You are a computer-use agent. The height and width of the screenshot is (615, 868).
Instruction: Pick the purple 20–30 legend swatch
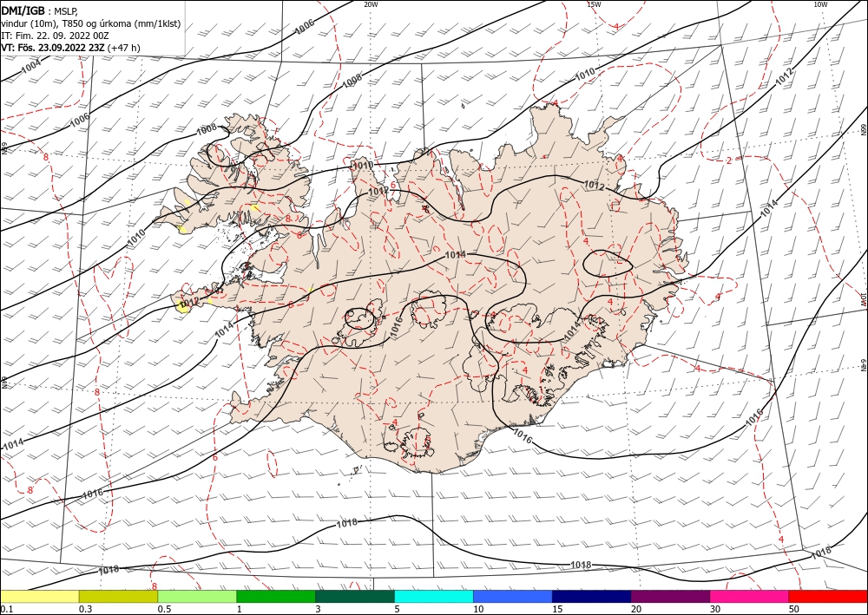coord(670,597)
